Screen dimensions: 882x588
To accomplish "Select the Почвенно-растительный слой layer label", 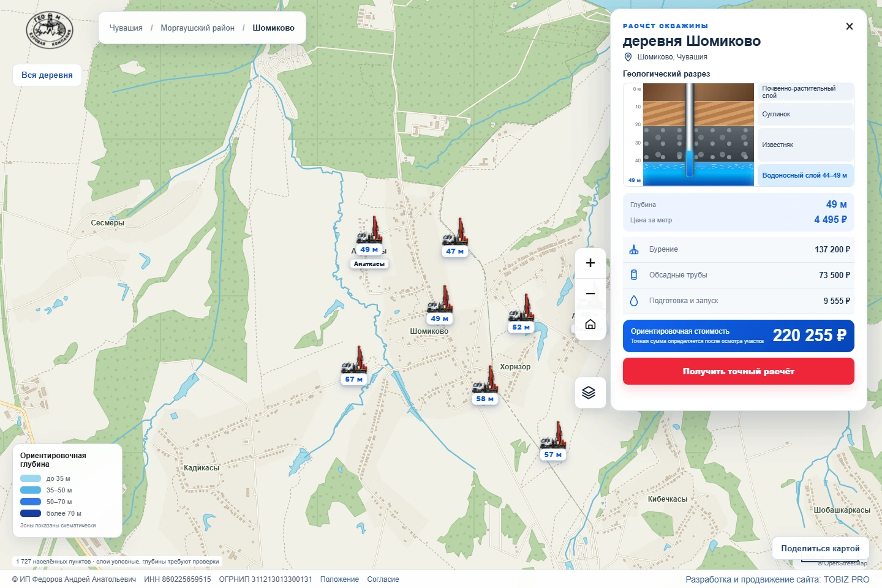I will pos(806,92).
